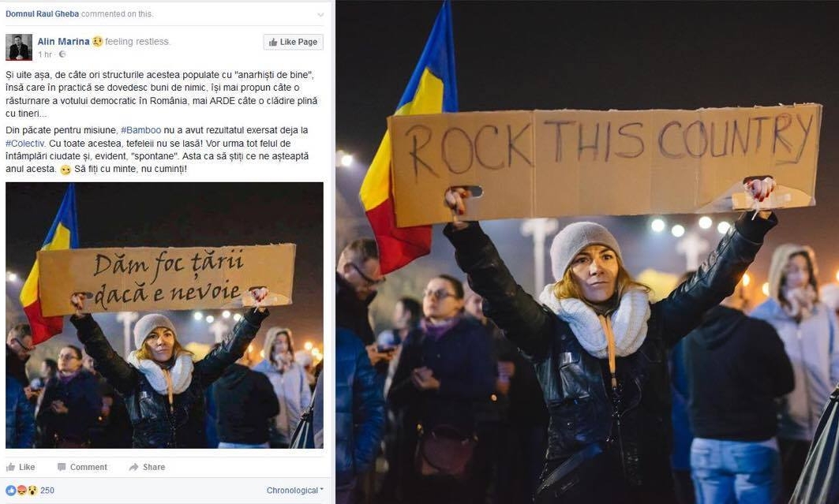Click the Share arrow icon
Viewport: 839px width, 504px height.
pos(133,467)
